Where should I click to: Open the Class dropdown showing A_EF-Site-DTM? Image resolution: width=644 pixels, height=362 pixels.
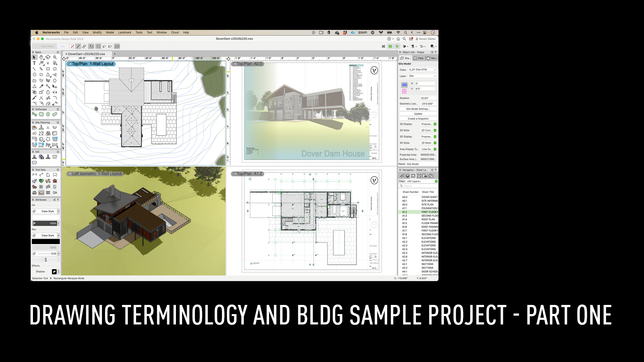(422, 70)
